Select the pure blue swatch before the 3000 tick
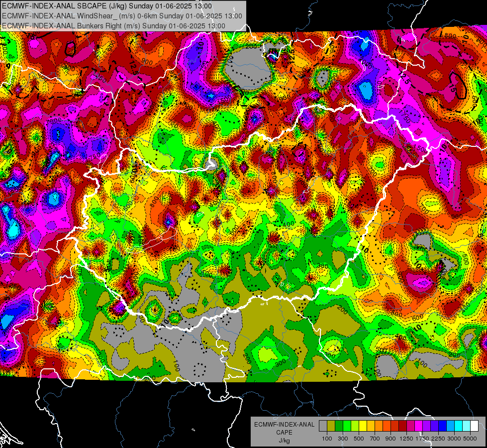 click(x=442, y=426)
